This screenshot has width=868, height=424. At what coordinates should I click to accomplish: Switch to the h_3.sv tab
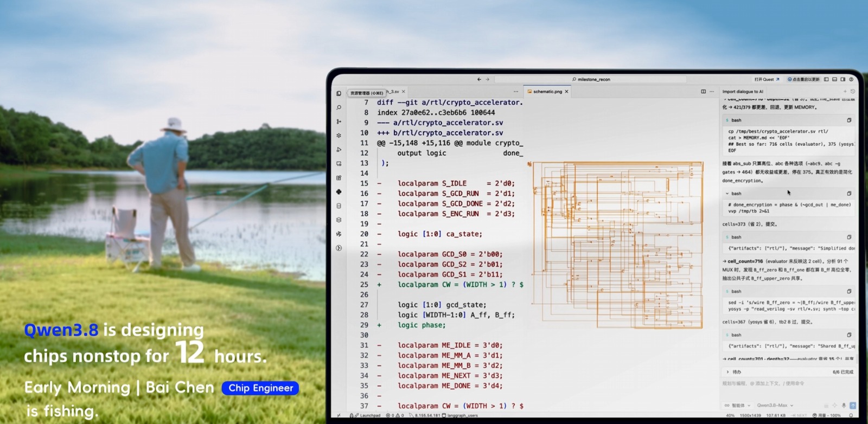pos(393,92)
